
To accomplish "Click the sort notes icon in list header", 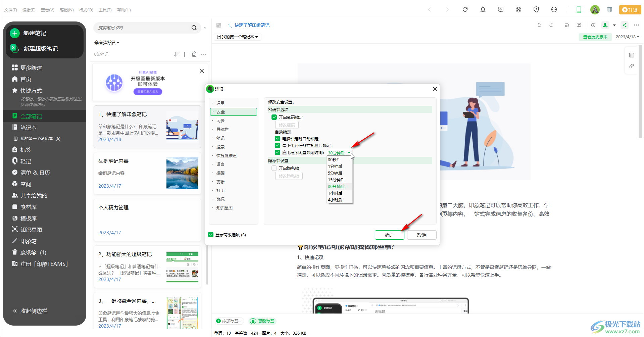I will [x=177, y=54].
